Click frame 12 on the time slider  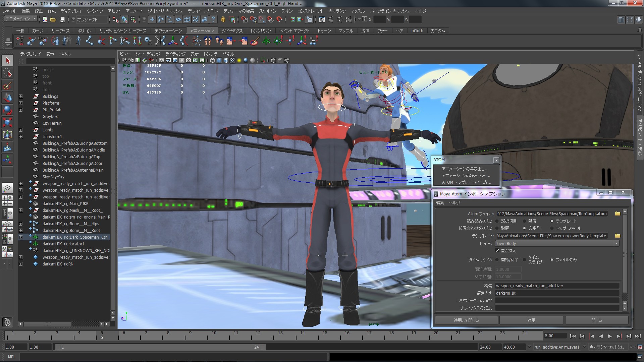[258, 336]
